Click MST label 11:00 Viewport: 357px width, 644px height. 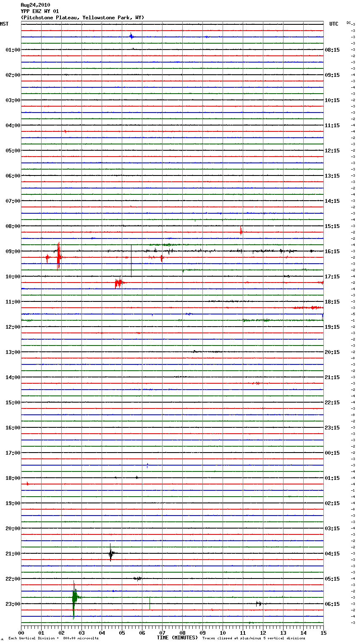coord(13,302)
